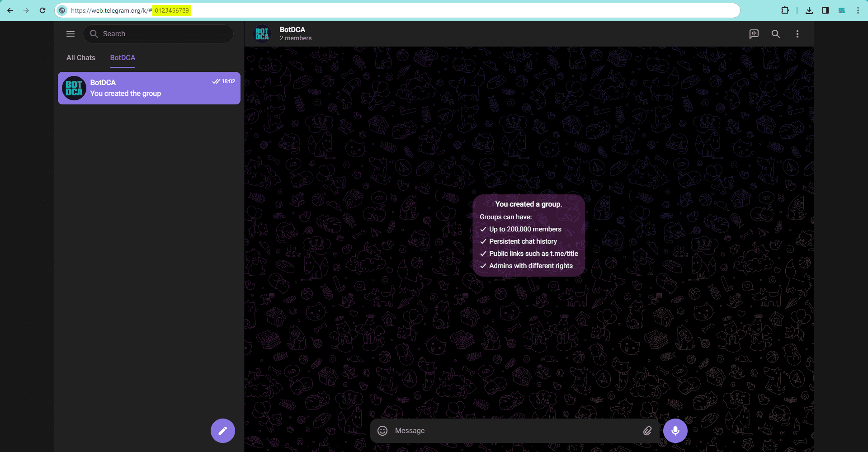Open the chat header poll/statistics icon
The height and width of the screenshot is (452, 868).
pyautogui.click(x=754, y=34)
